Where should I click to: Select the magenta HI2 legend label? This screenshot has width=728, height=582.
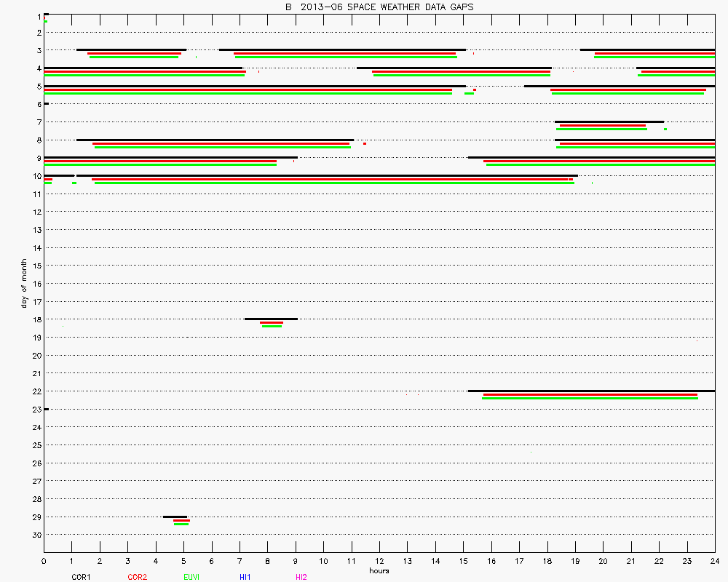coord(301,577)
